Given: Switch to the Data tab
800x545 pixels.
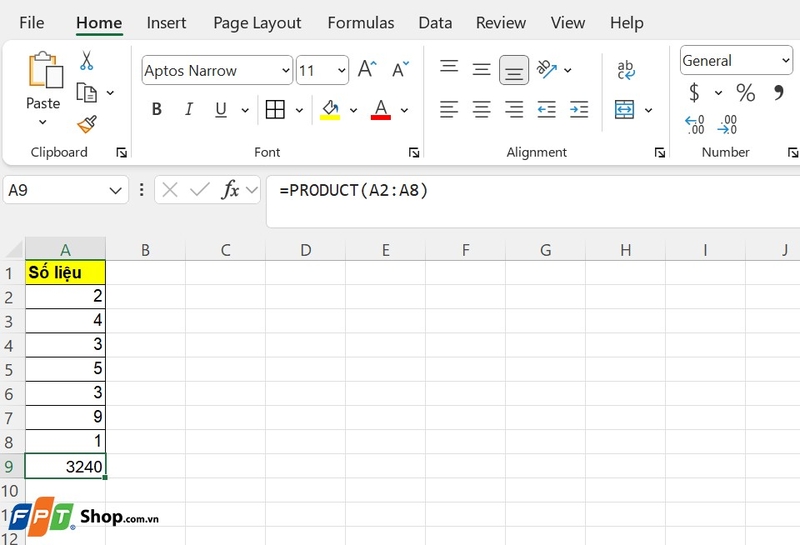Looking at the screenshot, I should [x=435, y=23].
